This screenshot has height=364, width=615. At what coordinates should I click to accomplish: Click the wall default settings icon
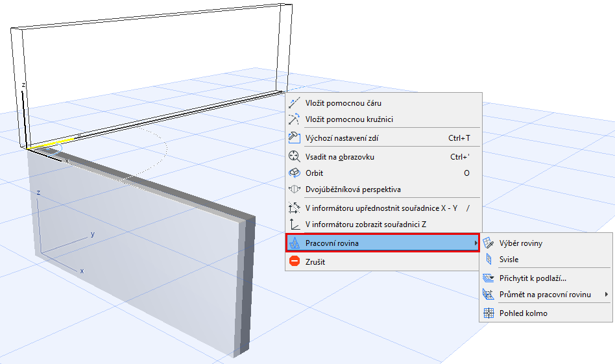click(294, 138)
